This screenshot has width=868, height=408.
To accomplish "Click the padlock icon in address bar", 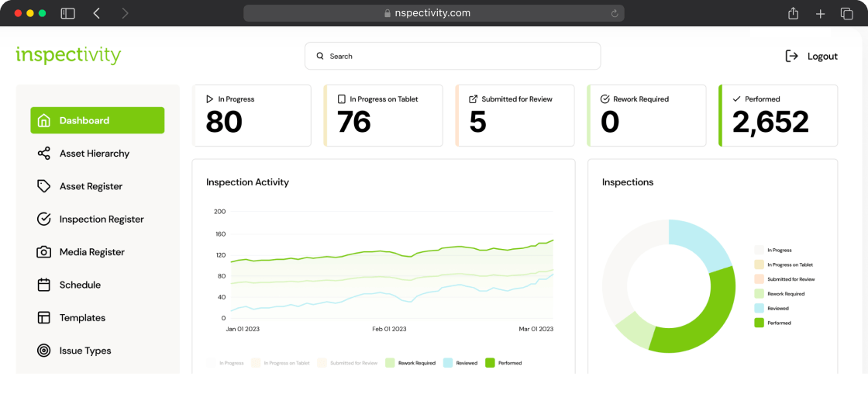I will (x=387, y=13).
